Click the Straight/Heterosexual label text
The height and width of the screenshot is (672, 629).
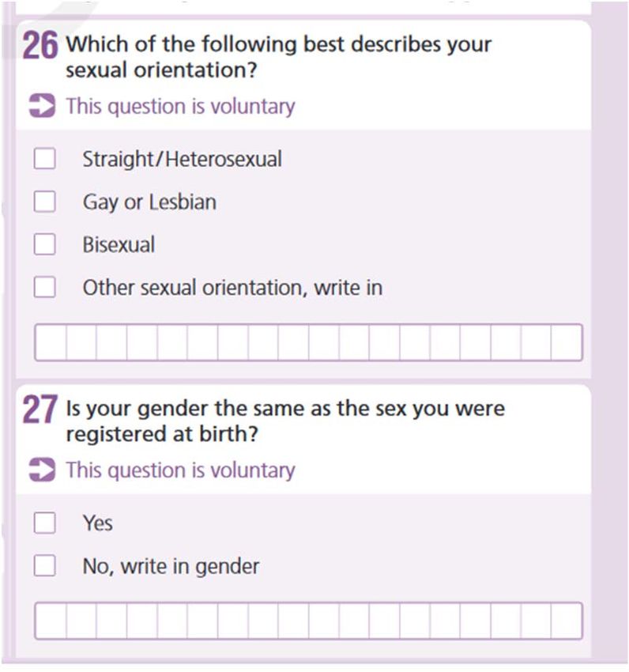(182, 159)
